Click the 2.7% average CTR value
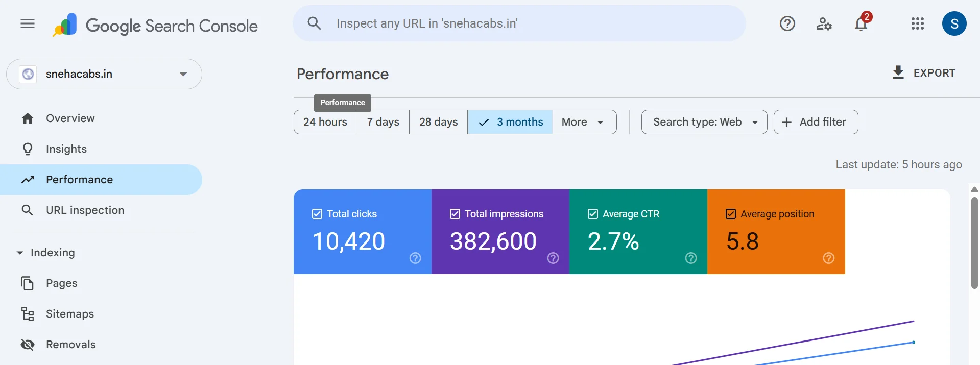This screenshot has height=365, width=980. pos(613,241)
